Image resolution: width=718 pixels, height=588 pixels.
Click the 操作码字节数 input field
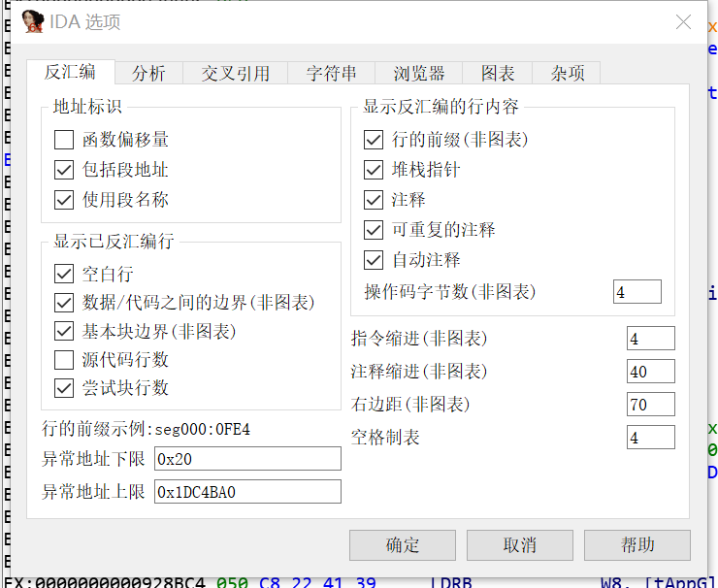click(636, 292)
